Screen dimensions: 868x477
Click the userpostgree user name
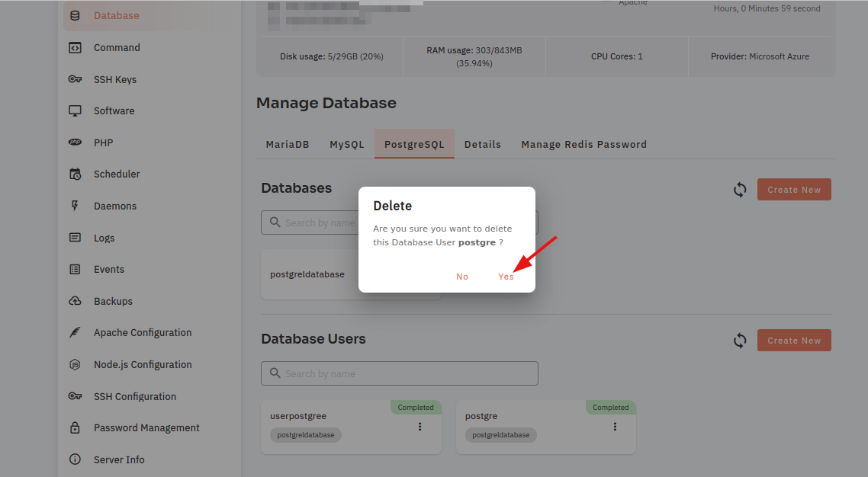click(x=298, y=416)
